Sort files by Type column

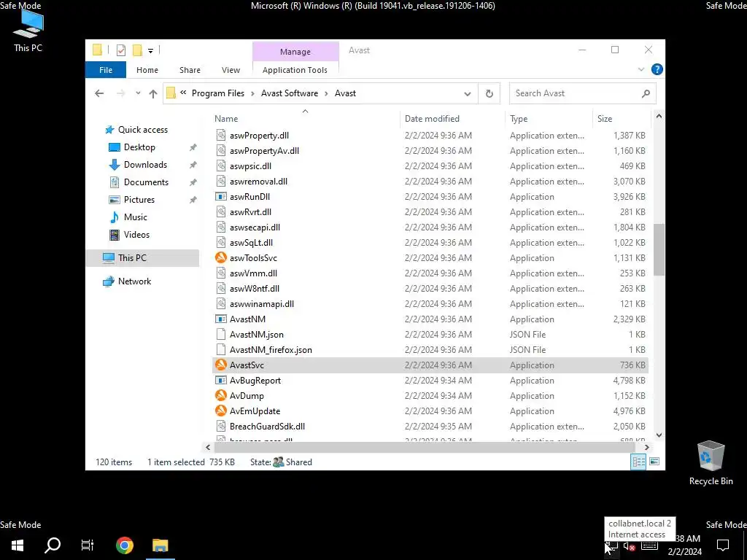pyautogui.click(x=519, y=119)
